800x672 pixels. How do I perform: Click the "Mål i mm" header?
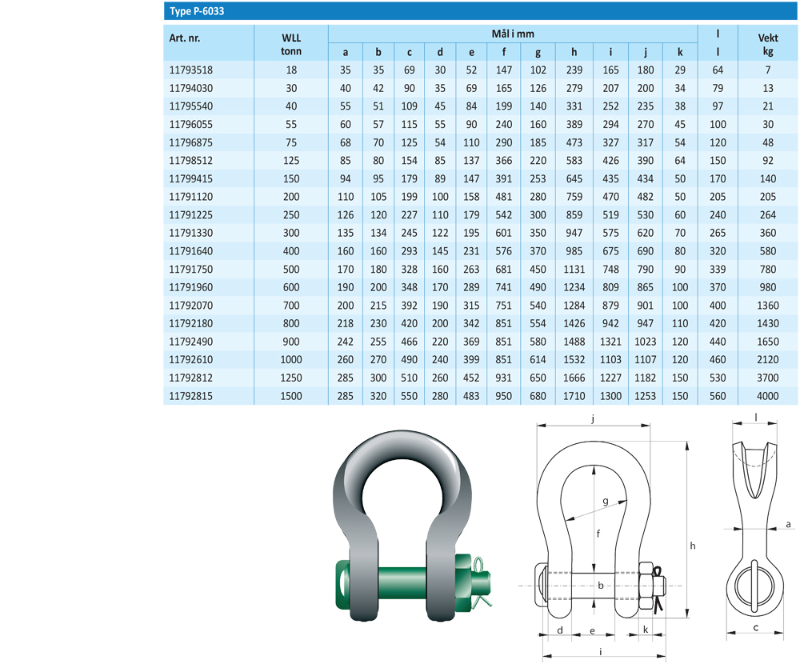coord(512,34)
